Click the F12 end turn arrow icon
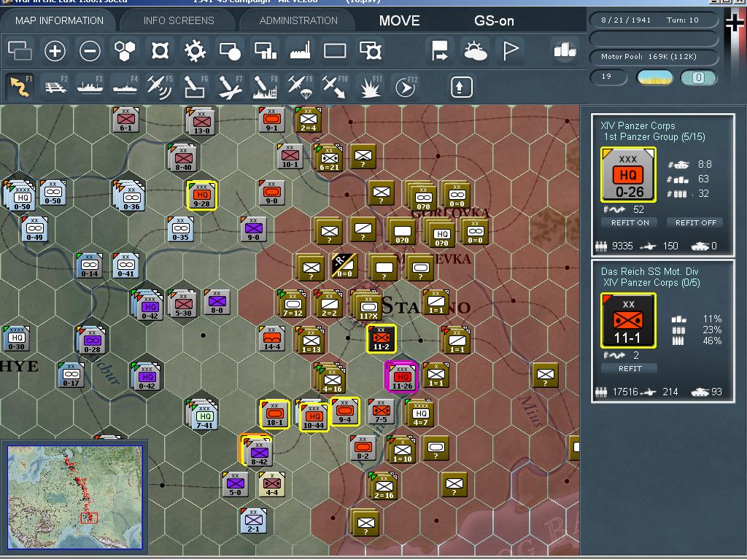The image size is (747, 560). click(x=406, y=87)
